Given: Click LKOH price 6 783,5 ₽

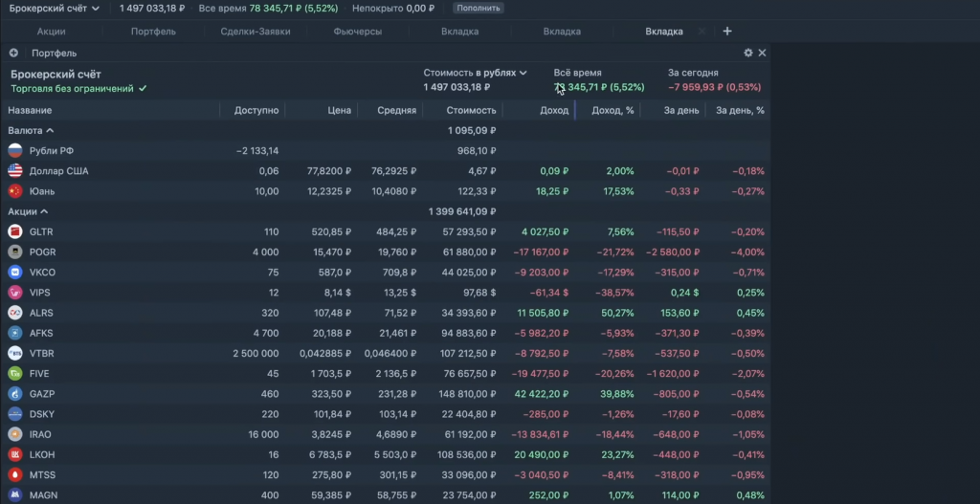Looking at the screenshot, I should click(x=331, y=454).
